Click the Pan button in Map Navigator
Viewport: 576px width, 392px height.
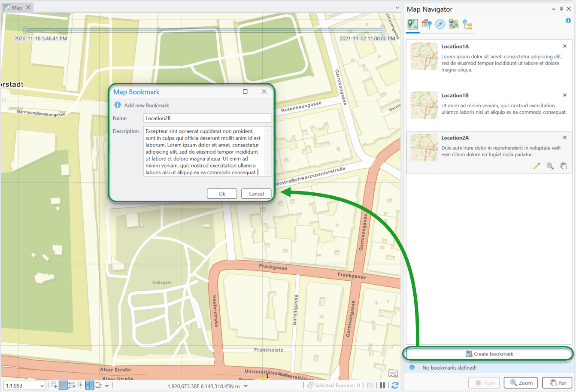[x=558, y=383]
